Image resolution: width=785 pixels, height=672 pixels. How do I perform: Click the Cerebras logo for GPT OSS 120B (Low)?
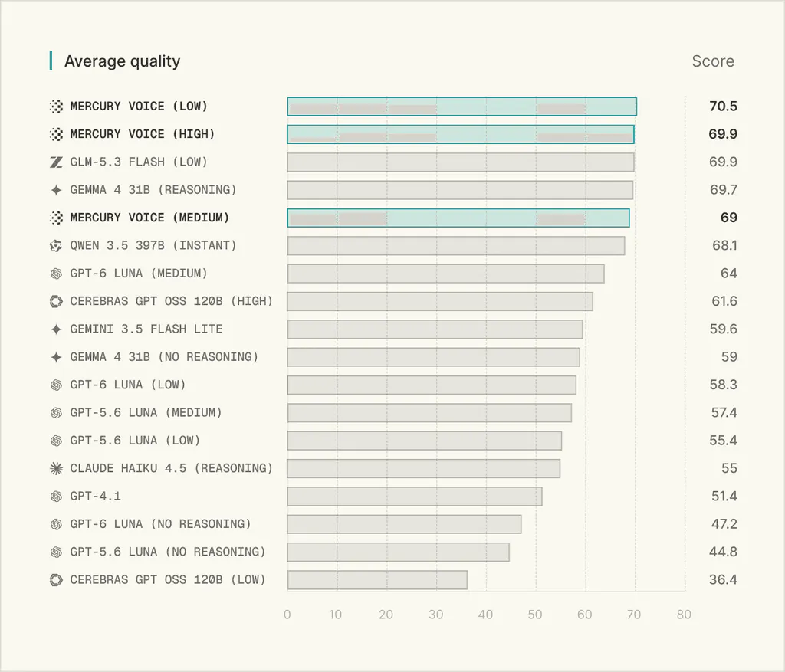[56, 580]
